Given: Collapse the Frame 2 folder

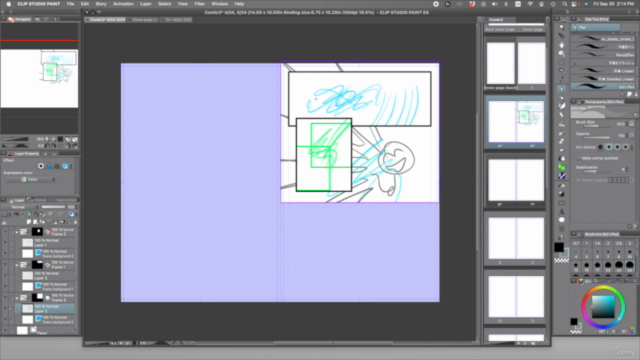Looking at the screenshot, I should point(17,232).
